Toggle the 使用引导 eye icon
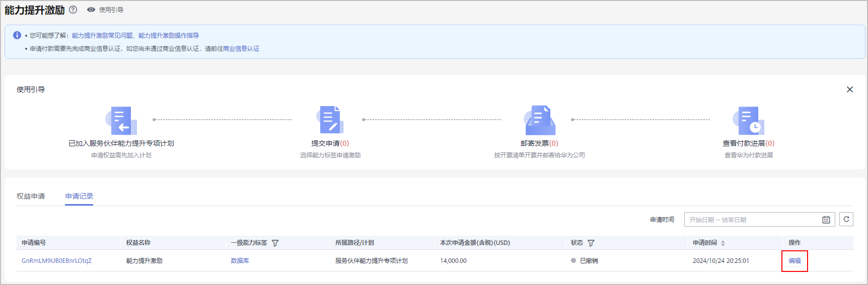This screenshot has width=868, height=285. coord(91,10)
